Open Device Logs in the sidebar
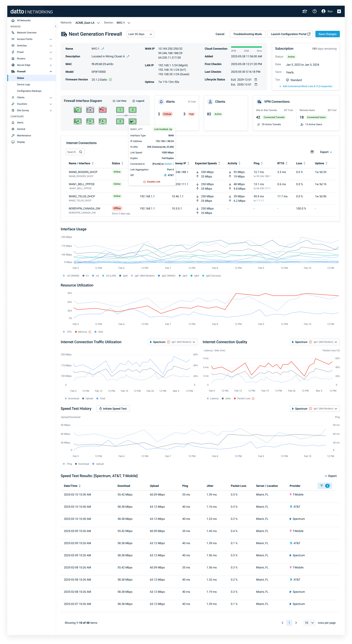 23,84
